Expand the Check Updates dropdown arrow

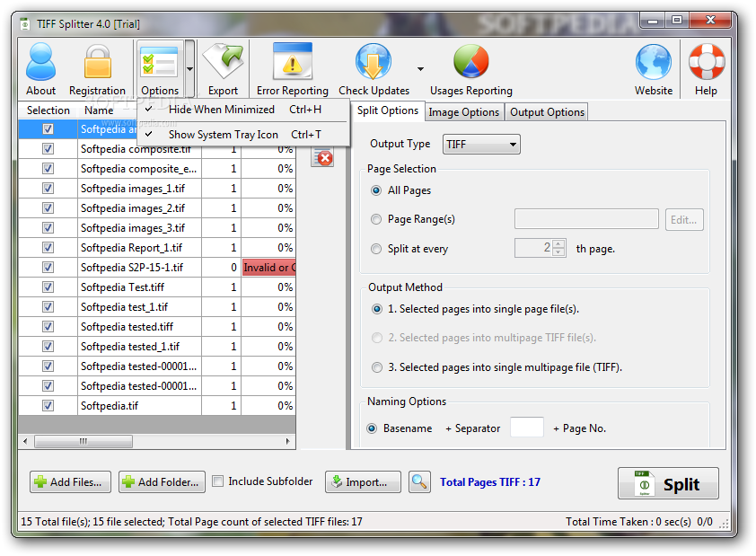(x=420, y=69)
